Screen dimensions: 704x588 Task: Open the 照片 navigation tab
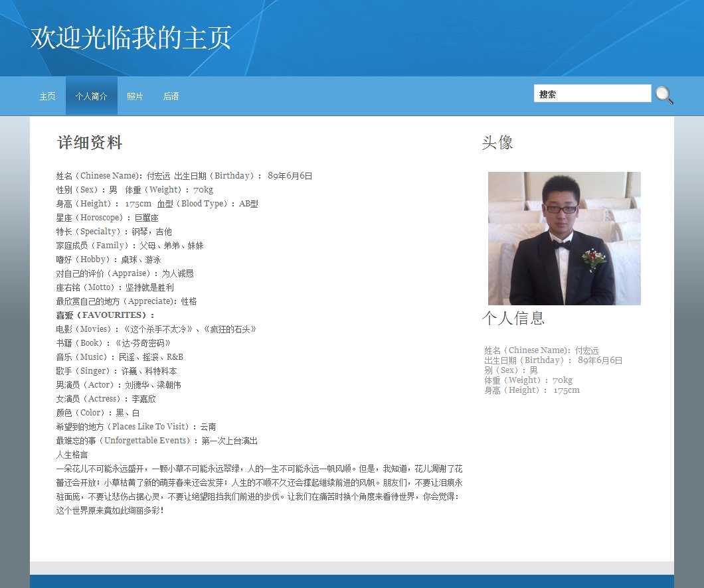coord(135,96)
